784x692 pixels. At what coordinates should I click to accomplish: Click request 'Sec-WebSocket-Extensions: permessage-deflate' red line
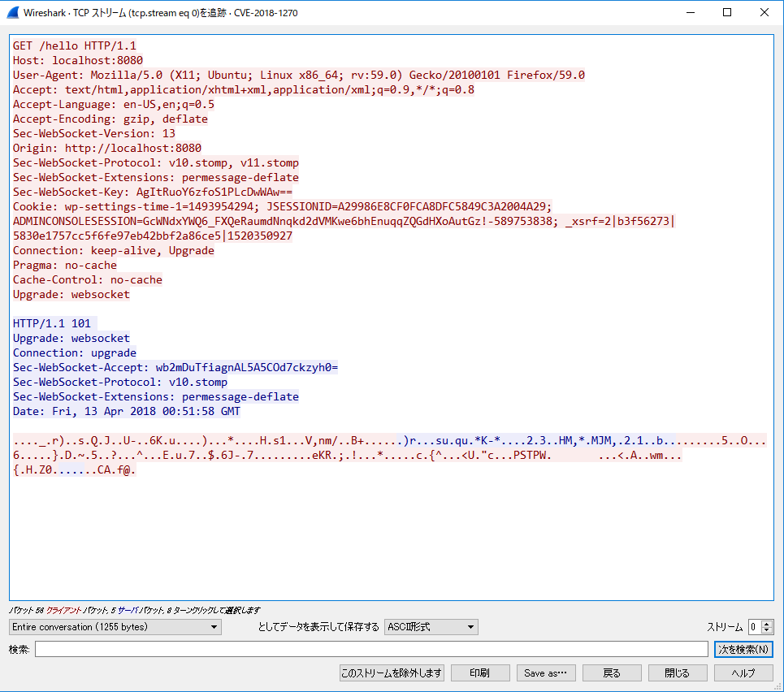click(x=156, y=177)
